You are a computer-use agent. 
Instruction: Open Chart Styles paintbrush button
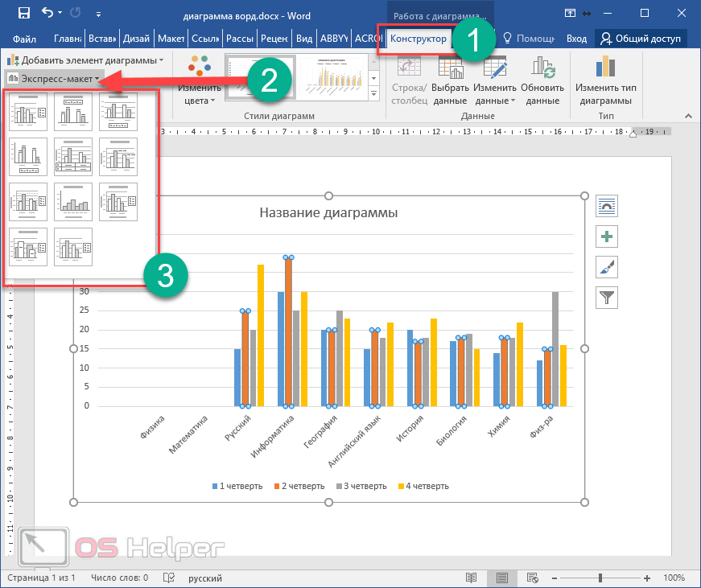point(606,267)
